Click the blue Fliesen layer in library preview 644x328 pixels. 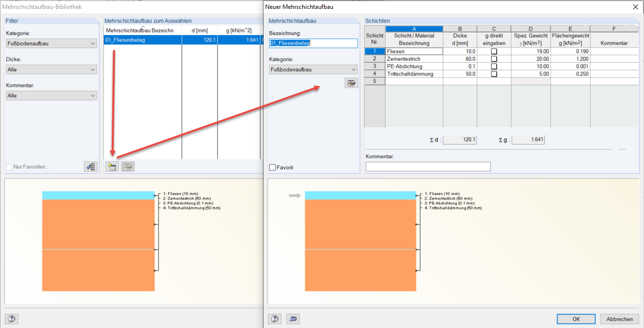tap(98, 196)
